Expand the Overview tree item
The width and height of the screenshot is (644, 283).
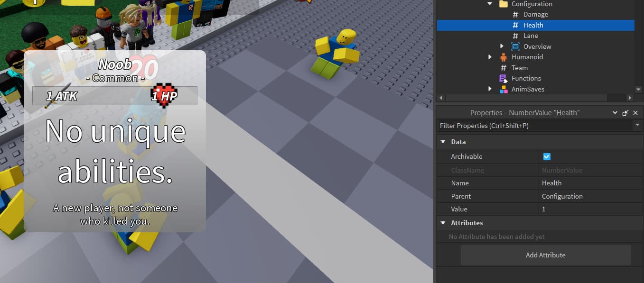point(502,46)
